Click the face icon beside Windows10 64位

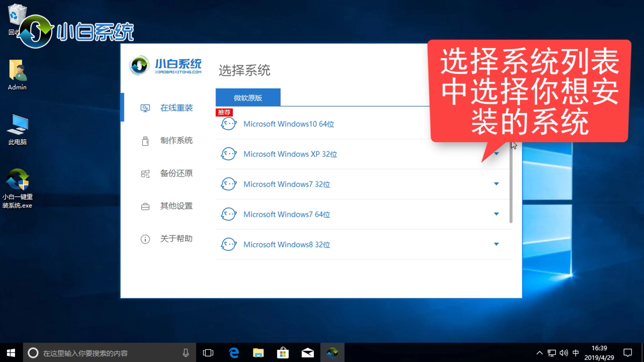[229, 124]
